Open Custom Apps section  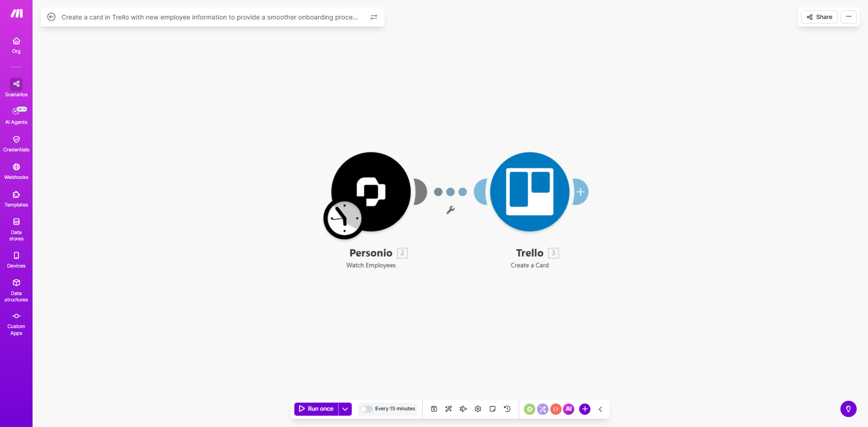point(16,324)
